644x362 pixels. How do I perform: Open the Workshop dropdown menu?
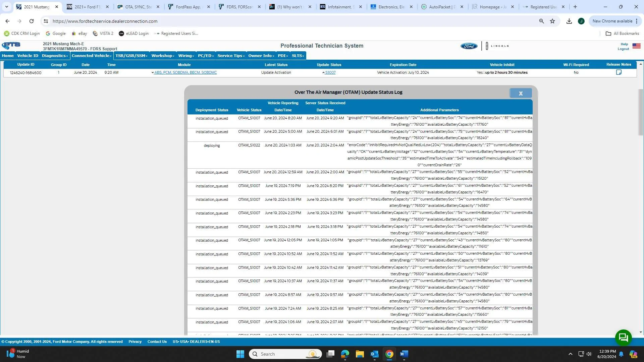point(163,56)
